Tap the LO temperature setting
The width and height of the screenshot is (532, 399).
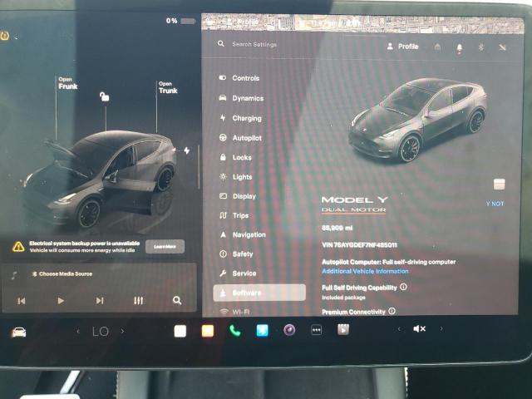click(x=101, y=332)
